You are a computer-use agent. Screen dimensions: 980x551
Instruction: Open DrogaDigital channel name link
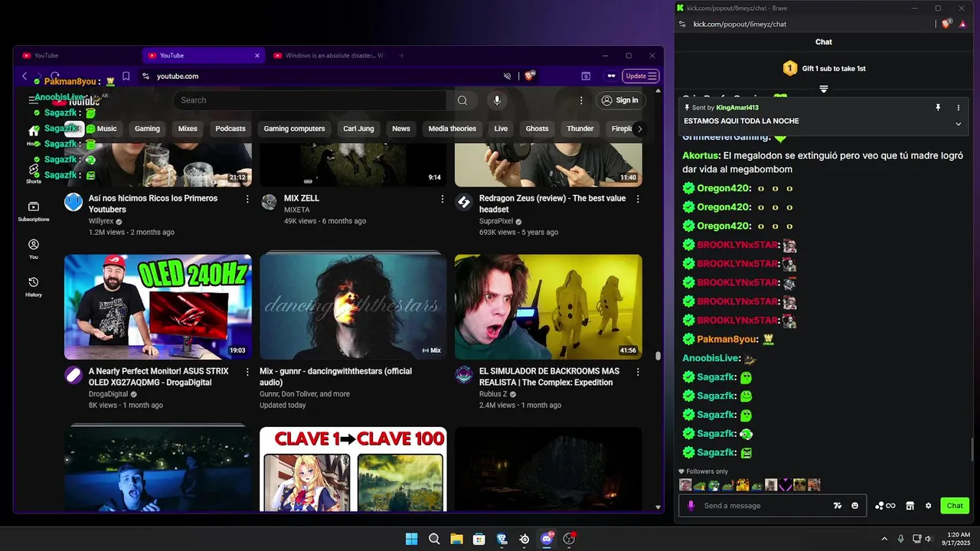[x=108, y=394]
